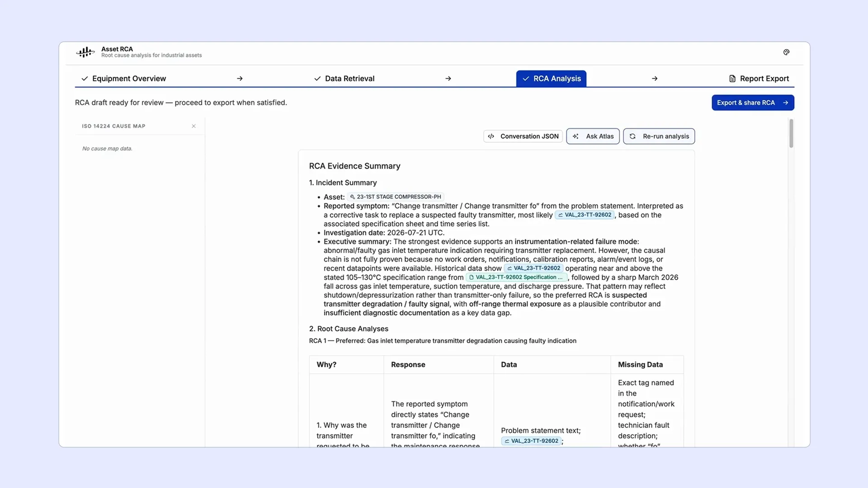
Task: Click the 'RCA draft ready for review' status message
Action: pos(181,103)
